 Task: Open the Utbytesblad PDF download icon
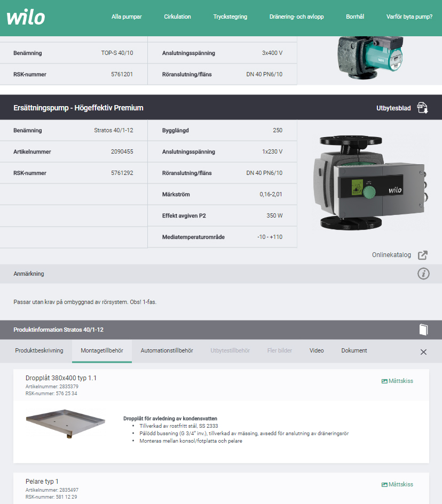pos(423,108)
